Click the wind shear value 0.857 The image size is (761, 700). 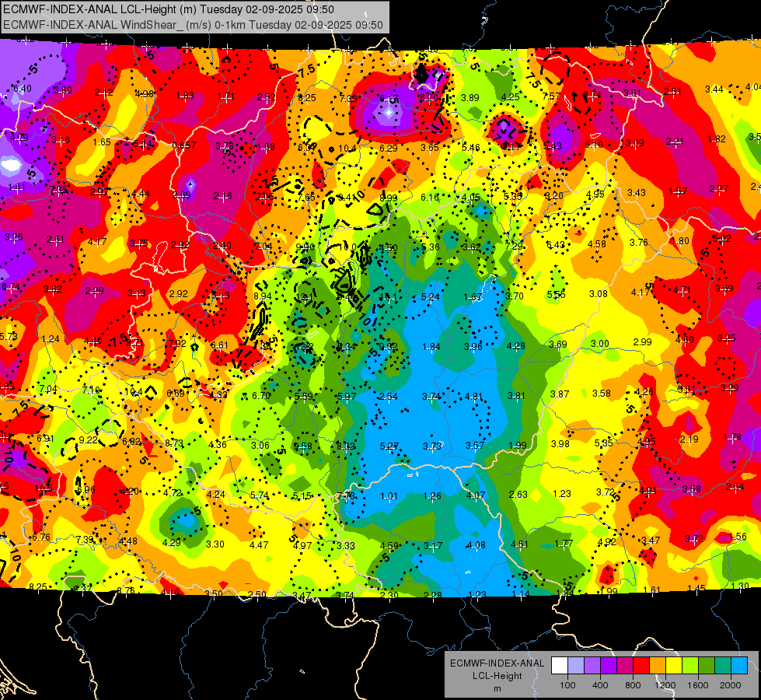coord(184,145)
